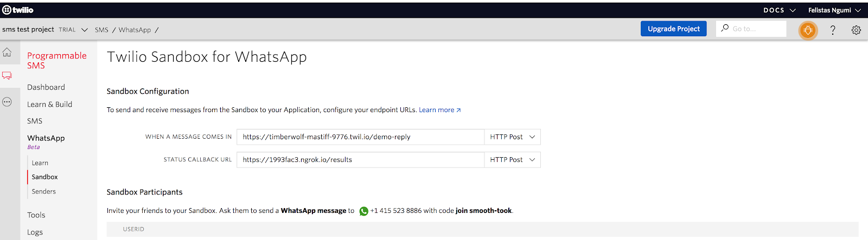868x240 pixels.
Task: Select SMS in the sidebar
Action: [35, 121]
